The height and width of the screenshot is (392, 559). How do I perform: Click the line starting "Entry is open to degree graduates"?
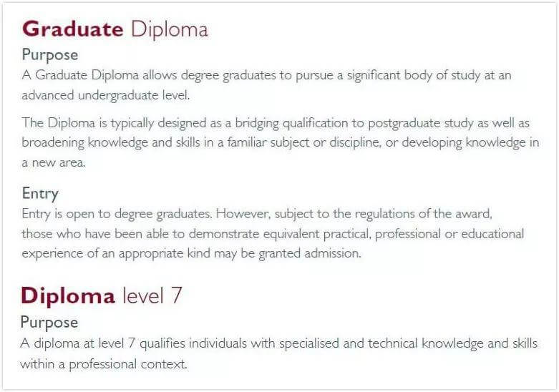pyautogui.click(x=258, y=213)
